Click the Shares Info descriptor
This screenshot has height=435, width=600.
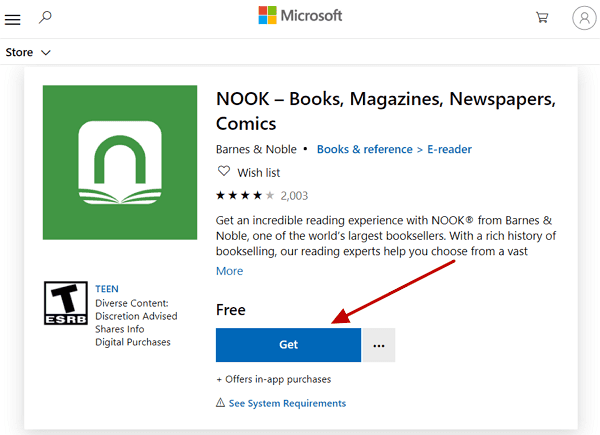click(120, 329)
